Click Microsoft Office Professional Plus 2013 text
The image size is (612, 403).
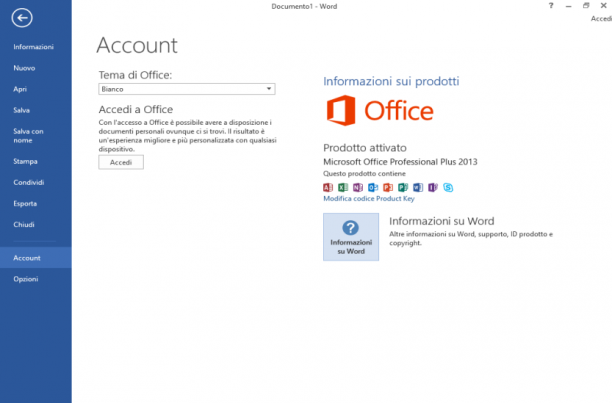400,162
